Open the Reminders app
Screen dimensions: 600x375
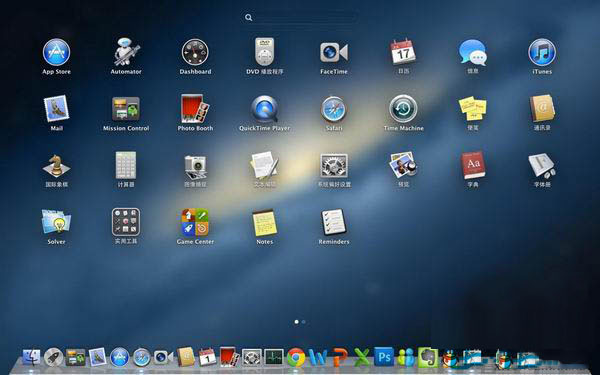[x=334, y=222]
